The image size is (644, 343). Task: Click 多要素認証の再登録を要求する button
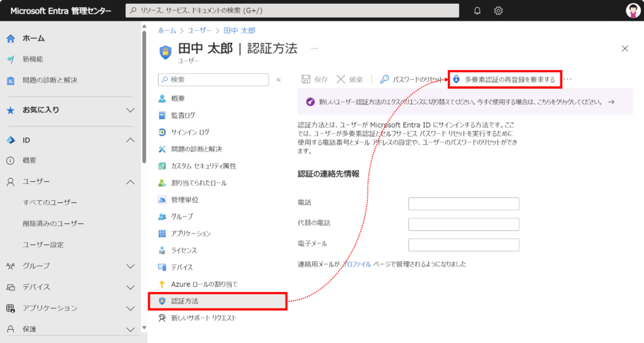505,79
